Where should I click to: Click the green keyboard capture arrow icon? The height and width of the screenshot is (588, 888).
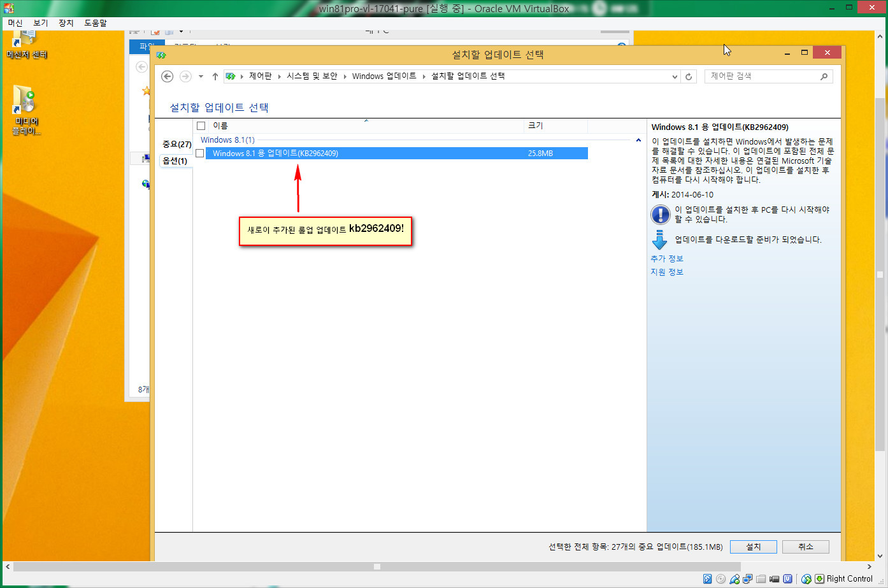pos(820,579)
